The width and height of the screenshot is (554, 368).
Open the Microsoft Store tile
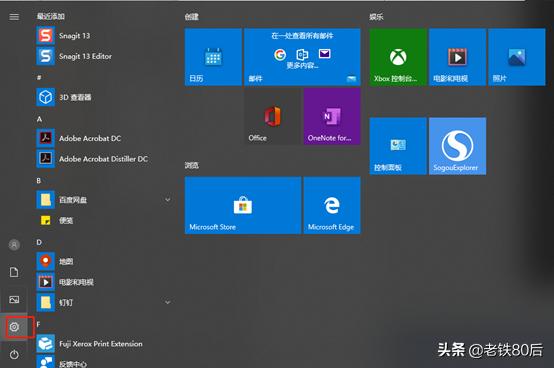(243, 205)
